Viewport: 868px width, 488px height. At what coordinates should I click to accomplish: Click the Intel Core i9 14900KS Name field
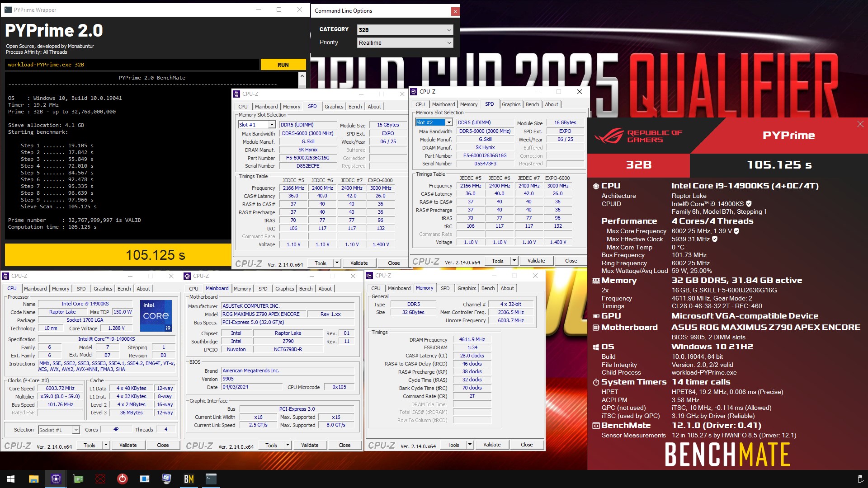(85, 304)
